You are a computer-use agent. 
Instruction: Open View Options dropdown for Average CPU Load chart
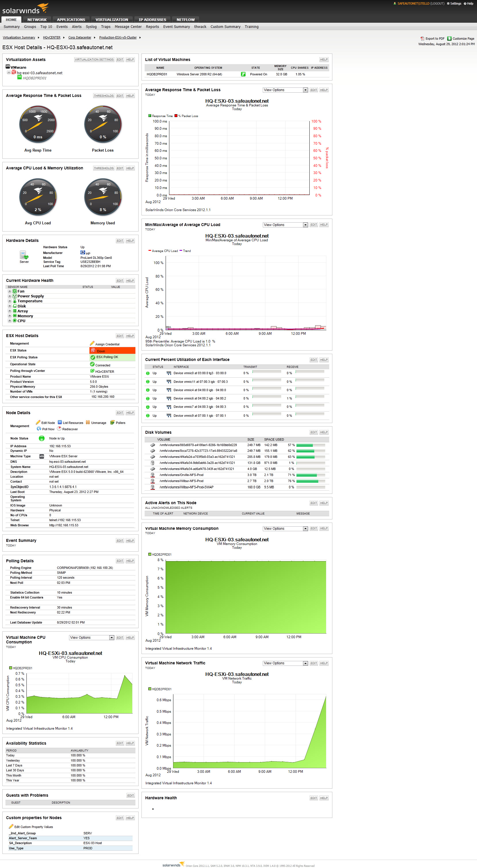pyautogui.click(x=285, y=225)
